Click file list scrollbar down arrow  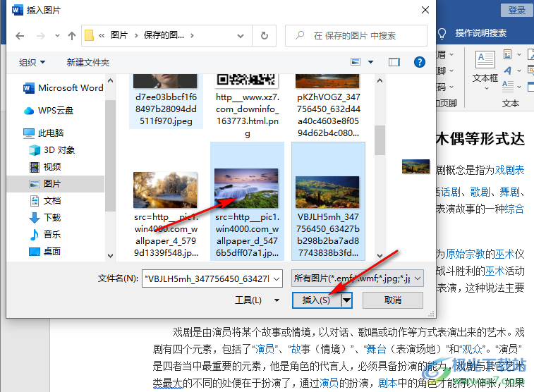tap(380, 255)
